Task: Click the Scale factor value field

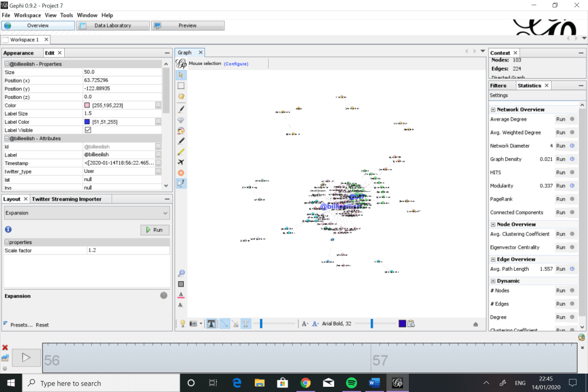Action: (x=127, y=251)
